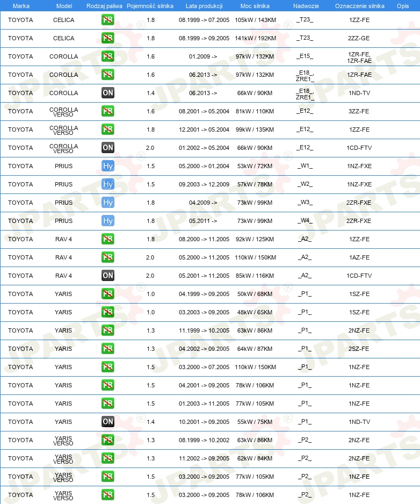Screen dimensions: 420x504
Task: Select Hy hybrid icon in Prius _W3_ row
Action: [x=107, y=203]
